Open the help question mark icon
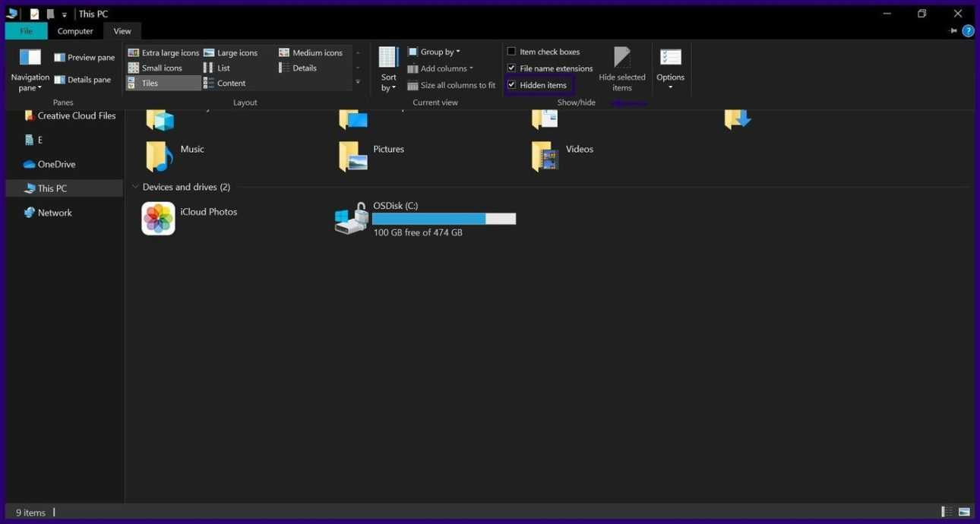This screenshot has width=980, height=524. [x=968, y=31]
